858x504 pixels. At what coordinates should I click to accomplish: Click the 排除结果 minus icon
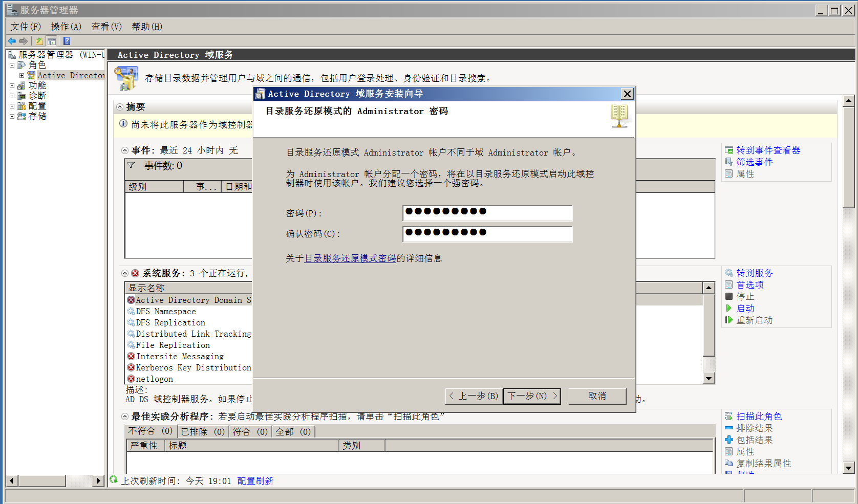tap(729, 428)
